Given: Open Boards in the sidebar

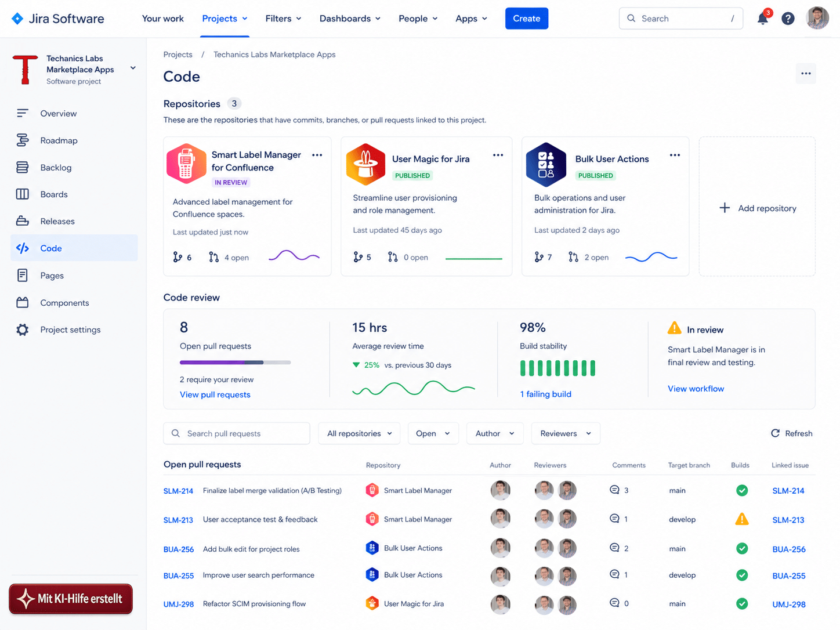Looking at the screenshot, I should coord(74,194).
